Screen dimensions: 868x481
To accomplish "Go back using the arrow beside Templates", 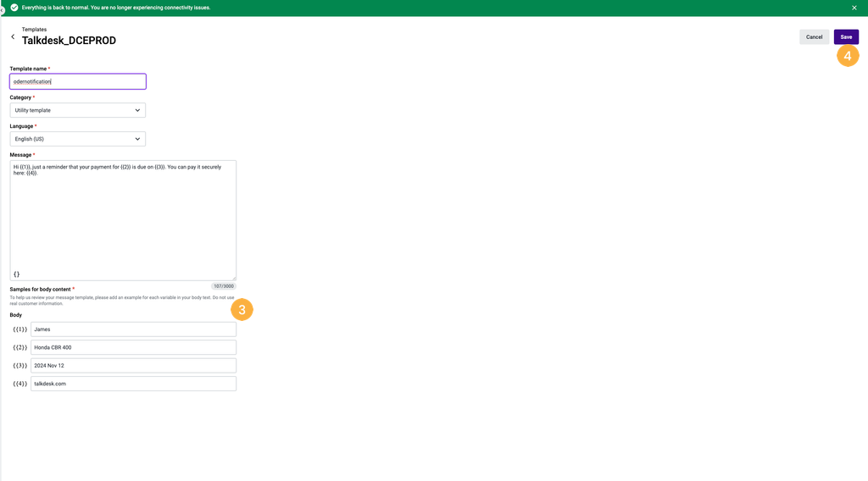I will coord(13,36).
